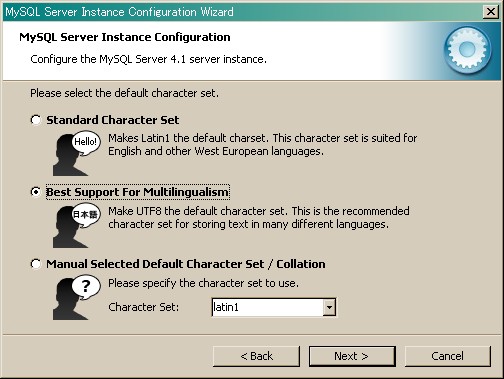Go to the Next wizard page
This screenshot has height=379, width=504.
(x=352, y=356)
